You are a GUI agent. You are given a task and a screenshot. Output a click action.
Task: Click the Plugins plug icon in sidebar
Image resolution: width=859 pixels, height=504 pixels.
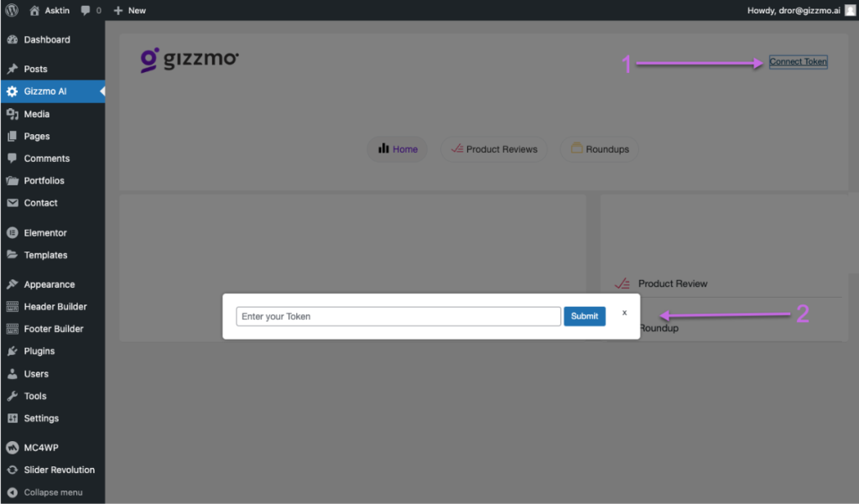point(12,351)
